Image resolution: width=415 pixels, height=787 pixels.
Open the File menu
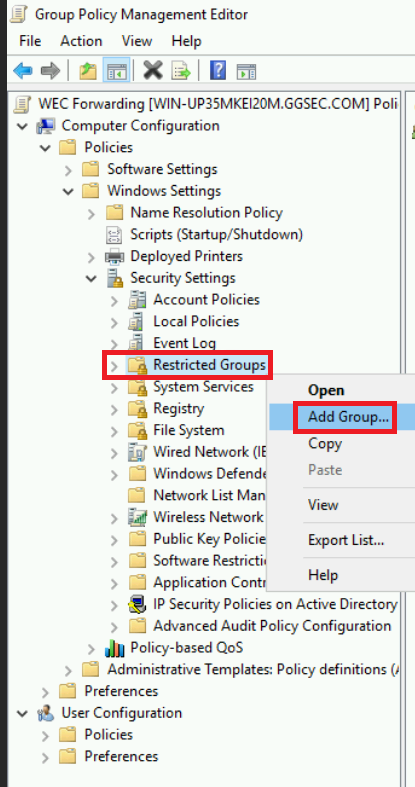pos(30,41)
